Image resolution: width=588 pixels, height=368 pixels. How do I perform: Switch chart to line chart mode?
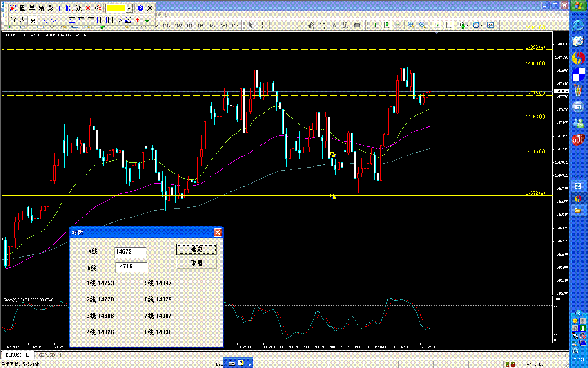click(x=397, y=25)
